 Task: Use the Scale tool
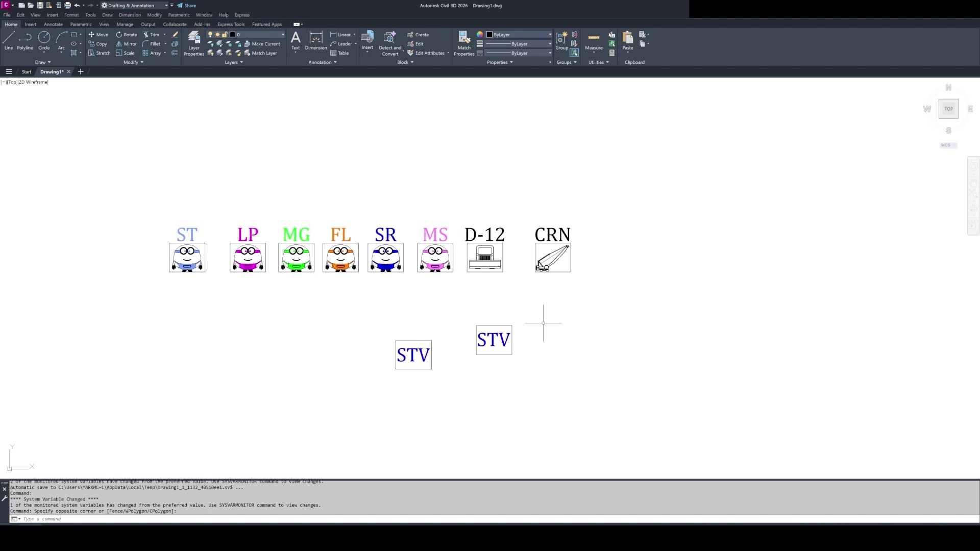(x=125, y=53)
